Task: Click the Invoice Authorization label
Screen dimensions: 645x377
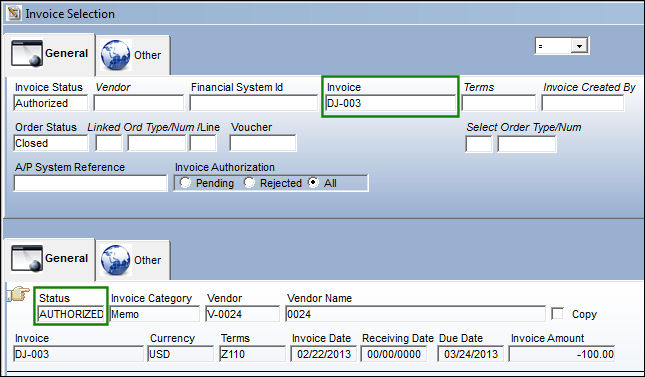Action: [225, 167]
